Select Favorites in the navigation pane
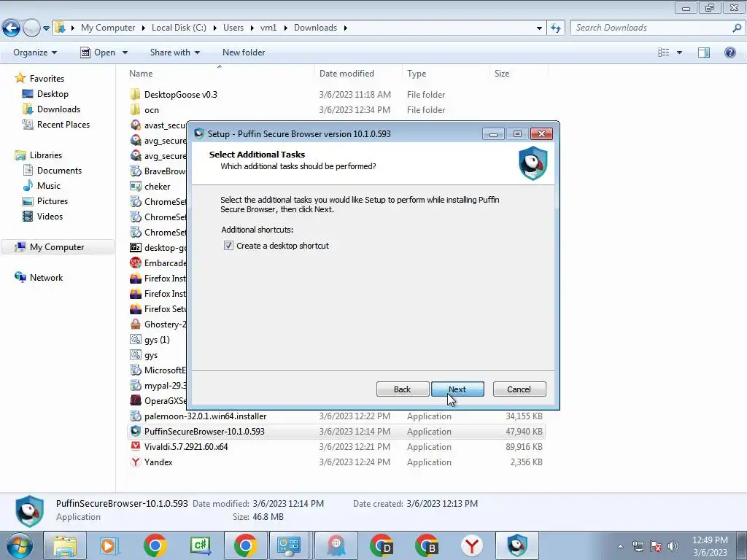Image resolution: width=747 pixels, height=560 pixels. click(47, 79)
